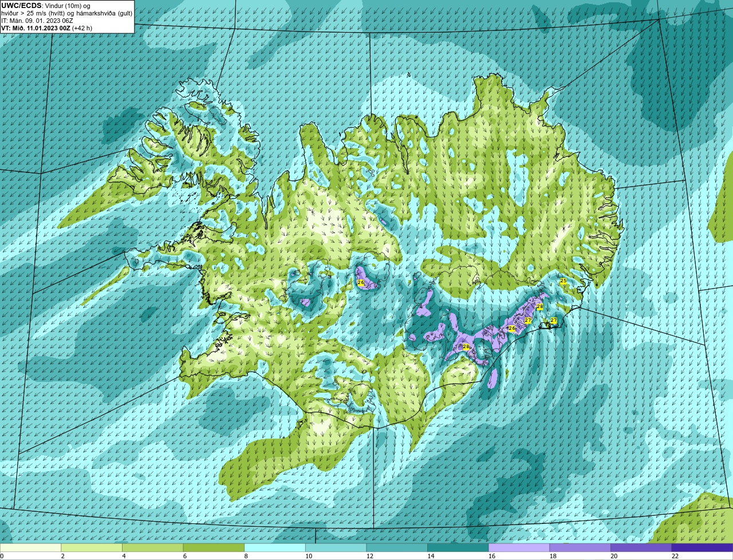
Task: Click the lavender 16–18 m/s legend swatch
Action: (519, 547)
